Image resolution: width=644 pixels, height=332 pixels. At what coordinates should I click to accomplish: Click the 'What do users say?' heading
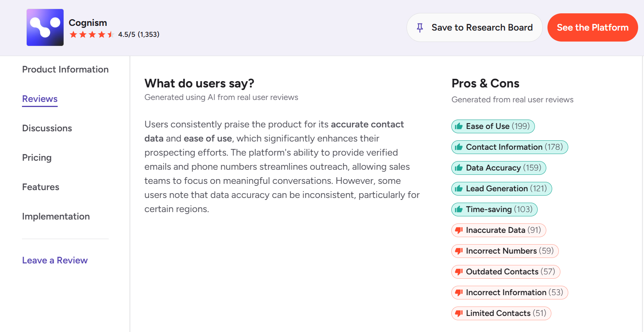point(199,83)
